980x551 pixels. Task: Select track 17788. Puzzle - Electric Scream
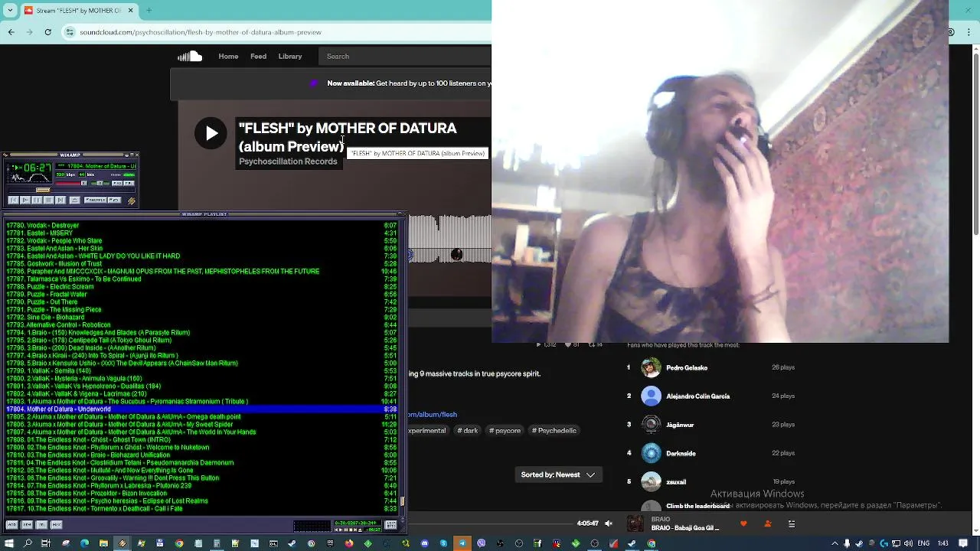201,287
